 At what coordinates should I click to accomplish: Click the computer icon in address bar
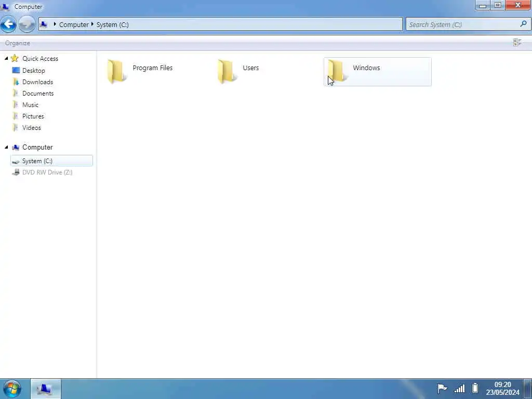tap(44, 24)
